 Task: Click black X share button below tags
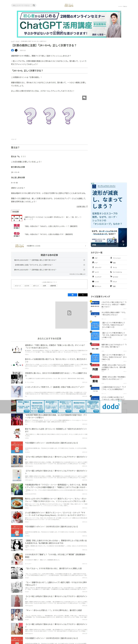click(x=83, y=295)
